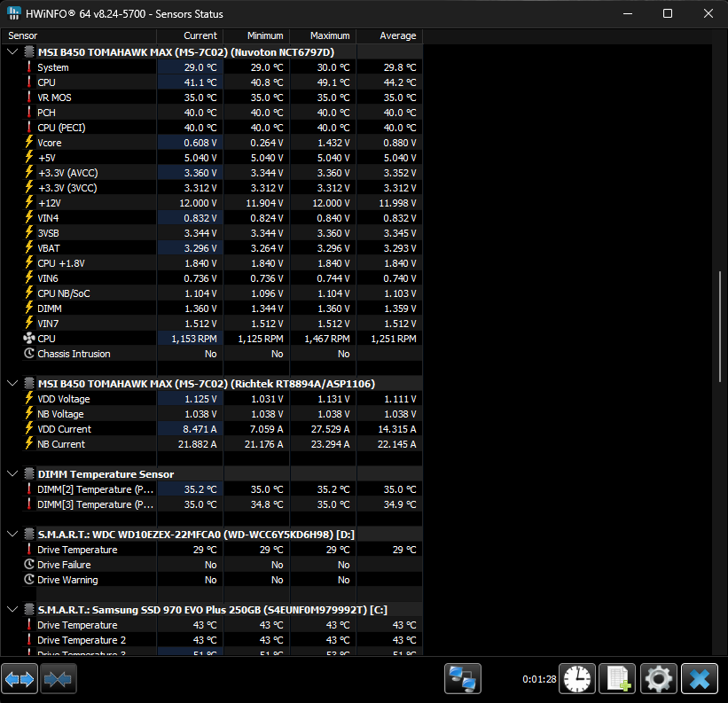Click the HWiNFO app icon in title bar
Screen dimensions: 728x703
click(x=14, y=13)
